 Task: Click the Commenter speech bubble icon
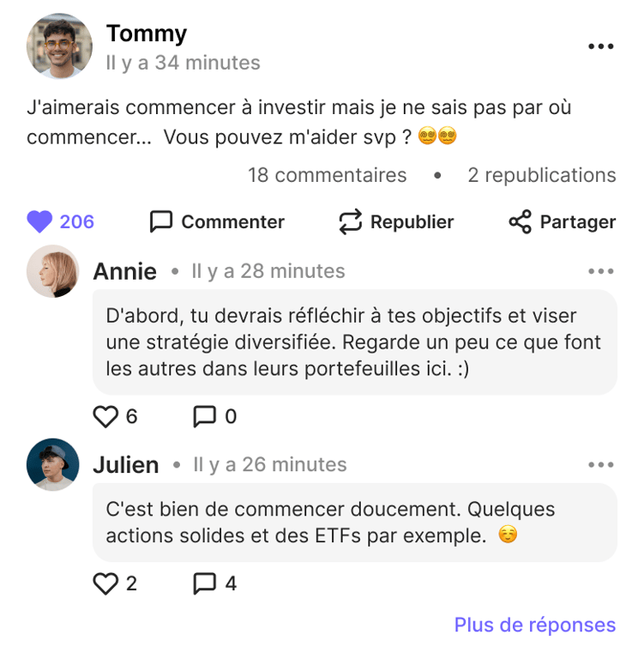pyautogui.click(x=161, y=222)
